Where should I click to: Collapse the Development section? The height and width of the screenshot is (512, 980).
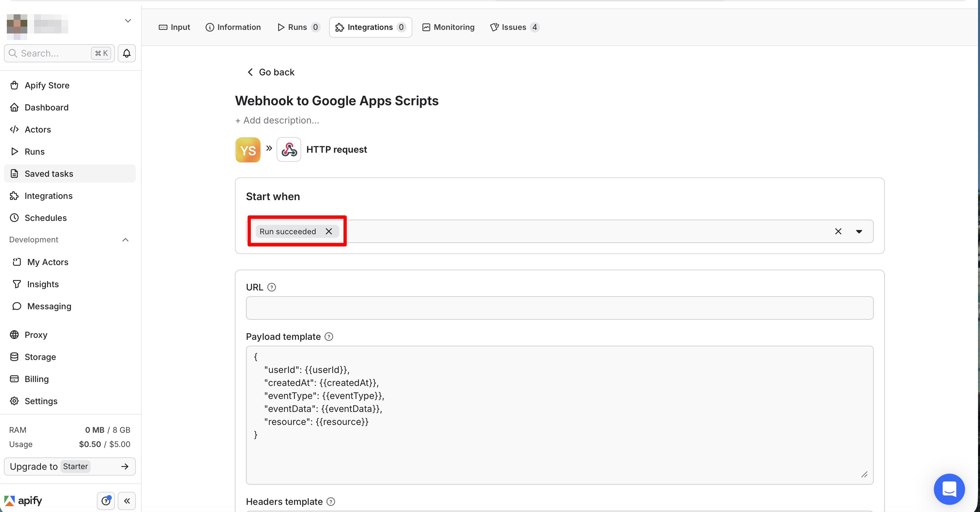(x=125, y=240)
